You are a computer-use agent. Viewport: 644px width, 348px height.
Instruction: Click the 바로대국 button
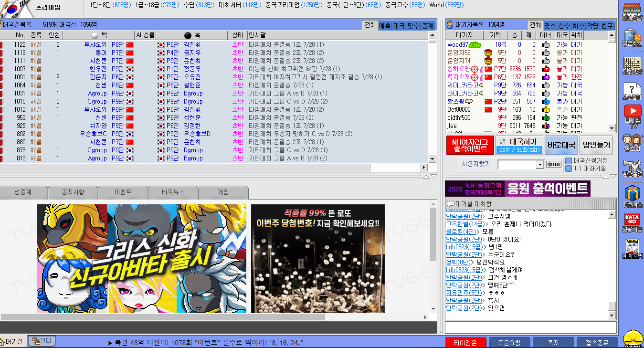(x=561, y=145)
